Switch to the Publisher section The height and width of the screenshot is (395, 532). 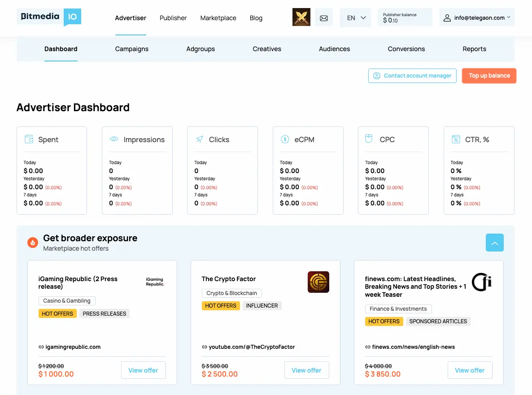click(x=173, y=18)
